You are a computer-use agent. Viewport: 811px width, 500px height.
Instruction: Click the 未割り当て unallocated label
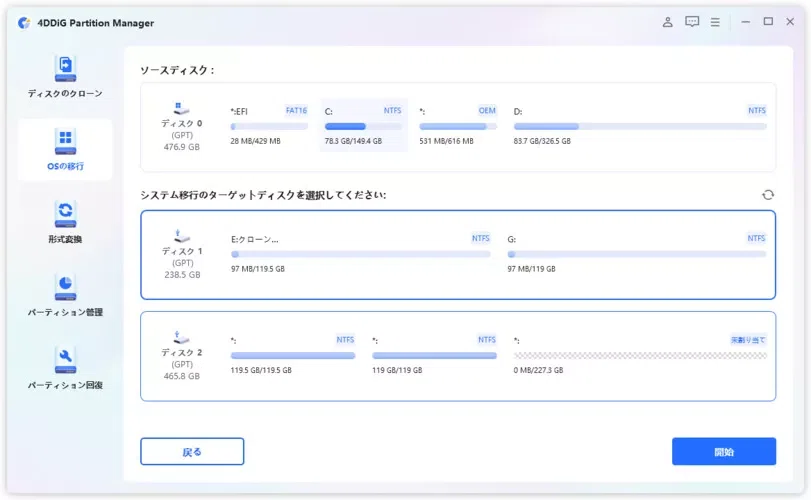(748, 340)
